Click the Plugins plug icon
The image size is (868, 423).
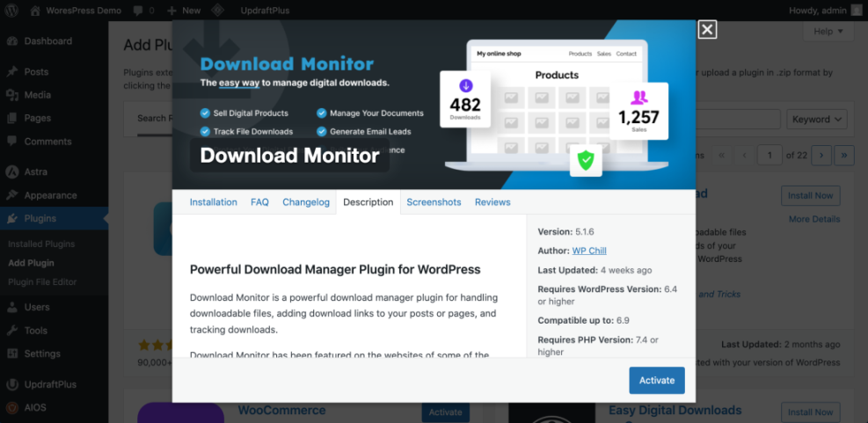click(x=12, y=219)
